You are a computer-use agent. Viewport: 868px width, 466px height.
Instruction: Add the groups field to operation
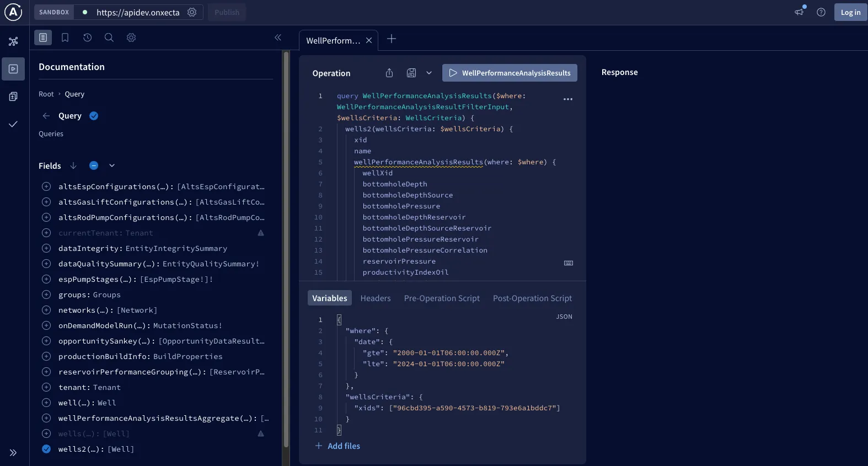(x=46, y=294)
